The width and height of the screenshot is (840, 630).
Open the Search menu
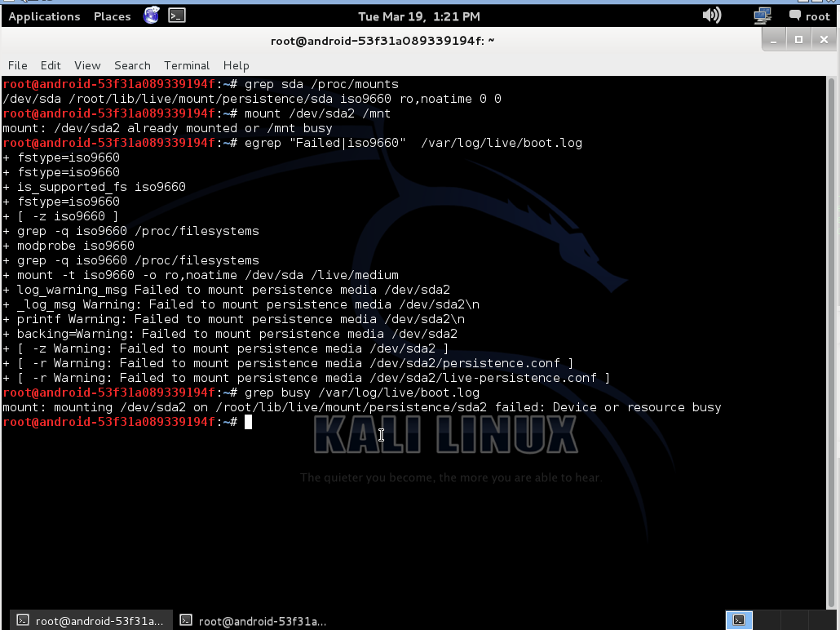click(132, 65)
